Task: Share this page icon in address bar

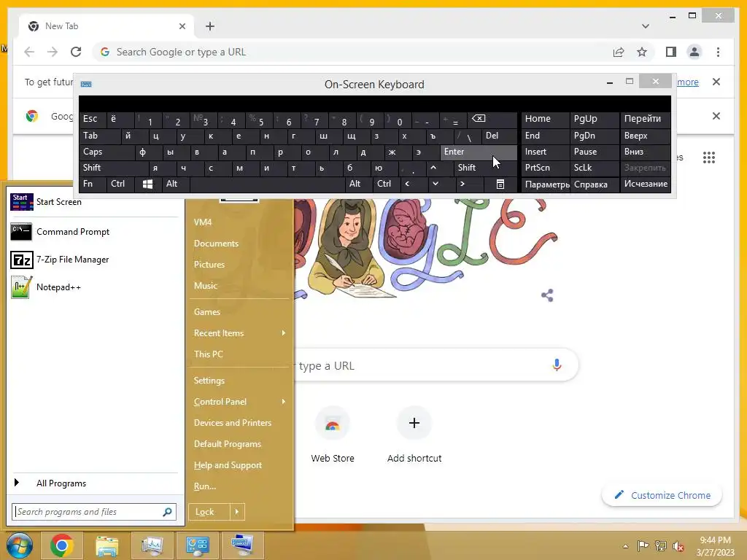Action: 619,52
